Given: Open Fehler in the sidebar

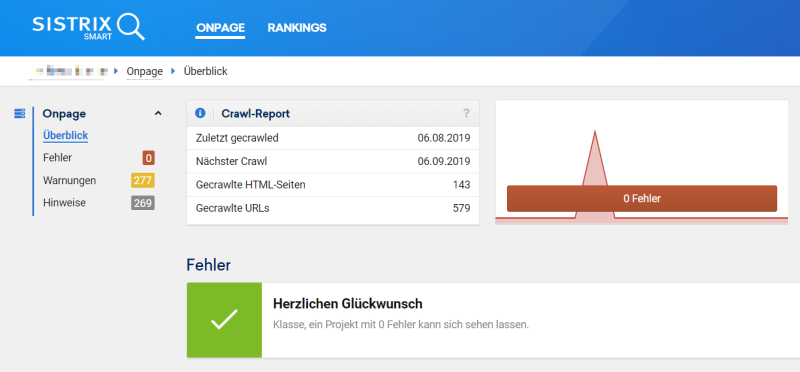Looking at the screenshot, I should pyautogui.click(x=58, y=158).
